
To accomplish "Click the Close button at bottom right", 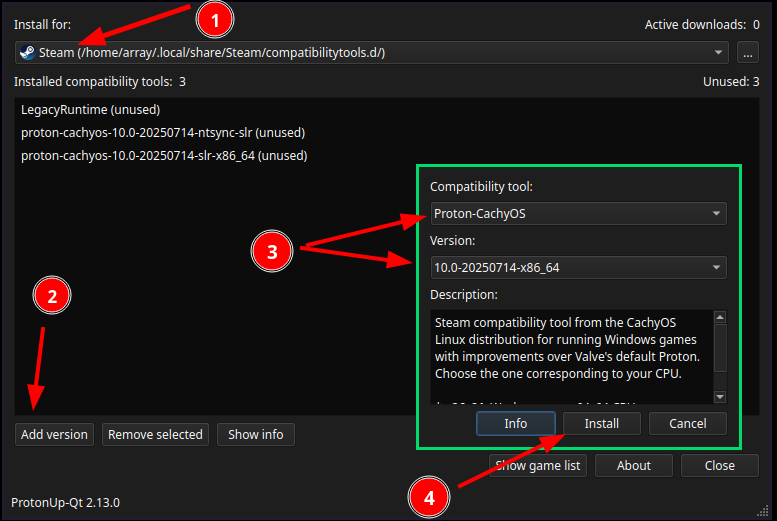I will click(719, 466).
